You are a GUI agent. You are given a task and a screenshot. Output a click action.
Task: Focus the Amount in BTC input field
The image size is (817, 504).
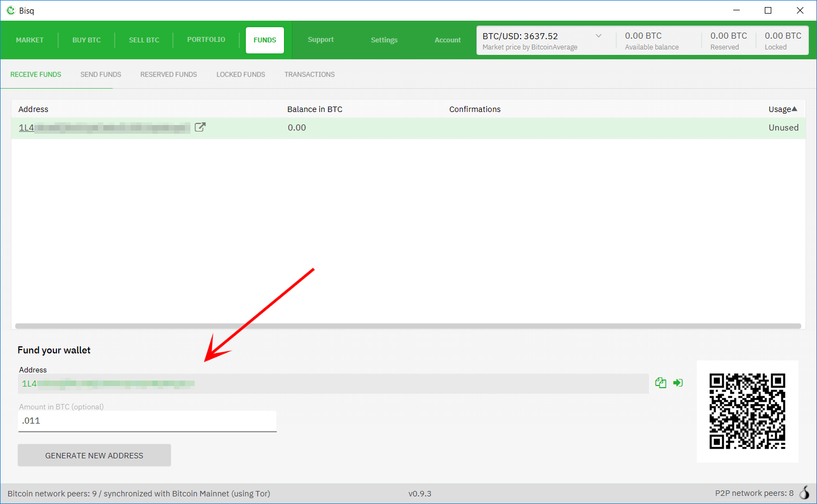147,421
